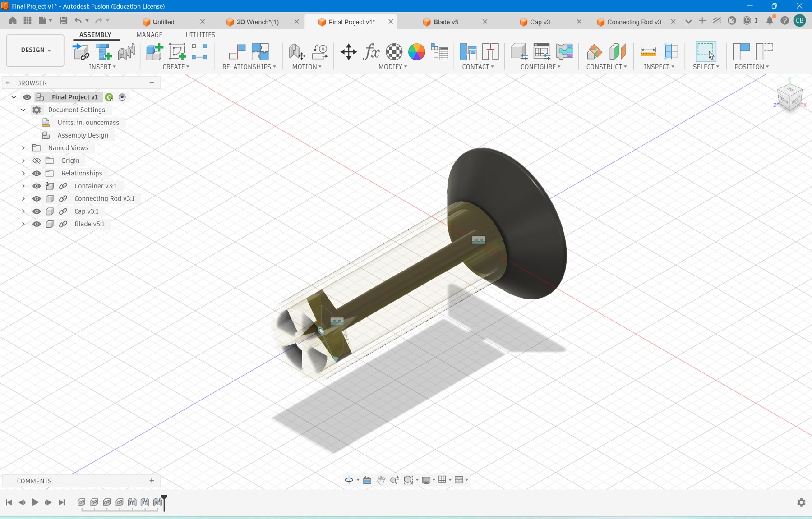This screenshot has width=812, height=519.
Task: Click the ViewCube in the corner
Action: pyautogui.click(x=789, y=97)
